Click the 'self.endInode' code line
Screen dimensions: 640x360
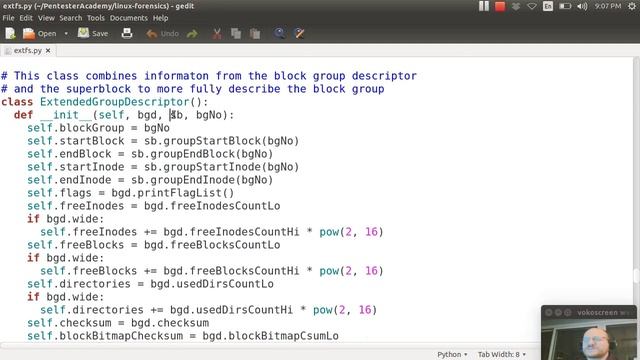coord(150,180)
